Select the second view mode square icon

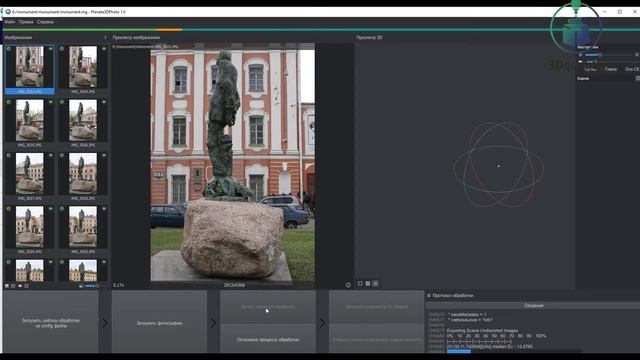tap(368, 283)
